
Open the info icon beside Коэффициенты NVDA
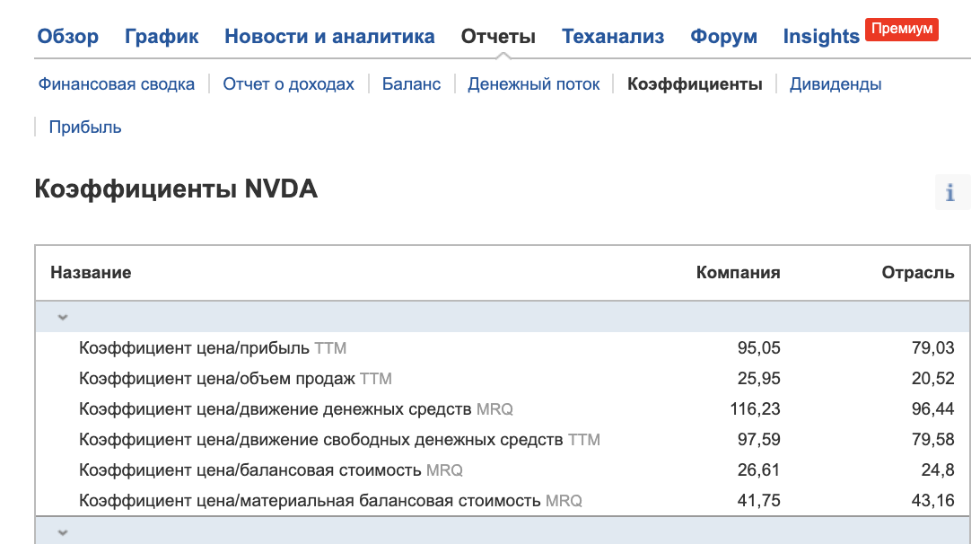[952, 192]
